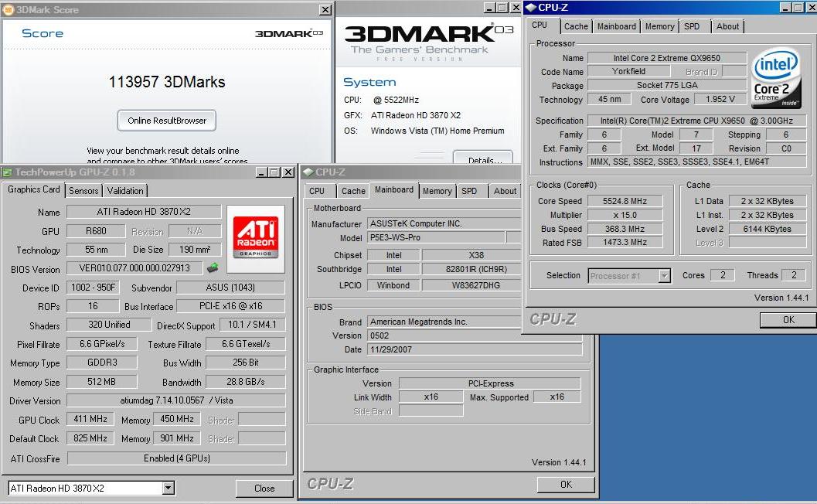The image size is (817, 504).
Task: Click the Multiplier x 15.0 value
Action: [625, 215]
